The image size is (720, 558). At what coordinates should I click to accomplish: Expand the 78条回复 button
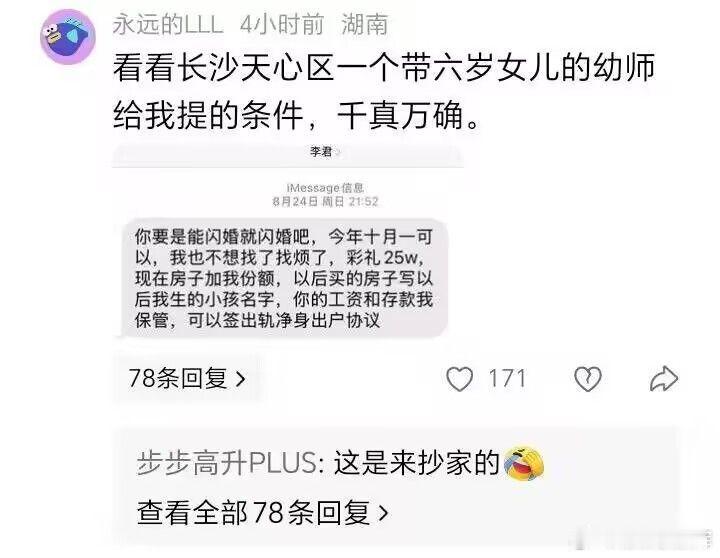[x=187, y=379]
